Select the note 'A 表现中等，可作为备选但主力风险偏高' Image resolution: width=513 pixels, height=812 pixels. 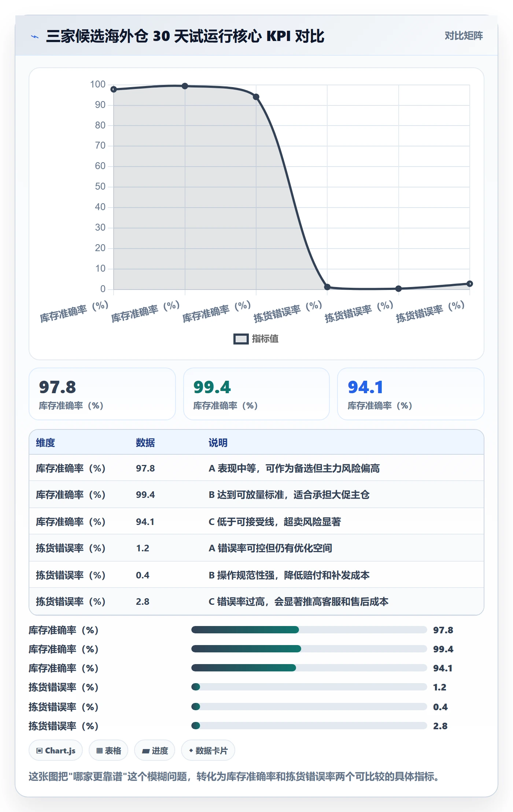click(294, 468)
